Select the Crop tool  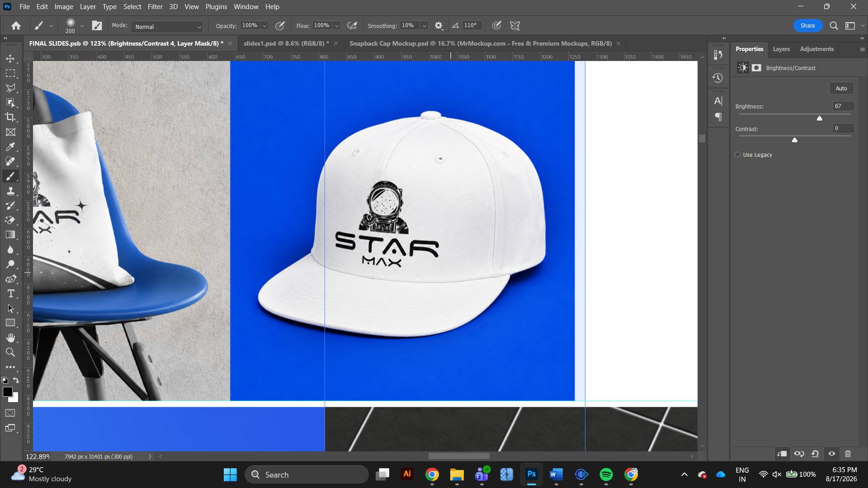pos(10,117)
